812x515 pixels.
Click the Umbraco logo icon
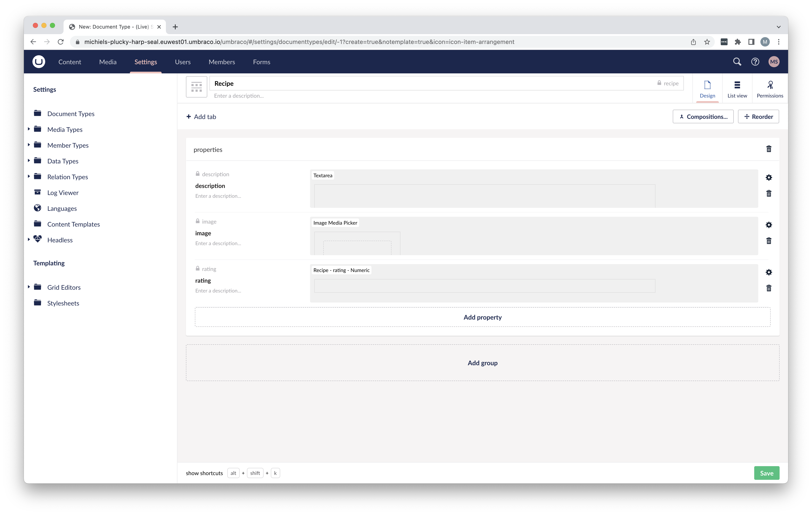tap(39, 62)
